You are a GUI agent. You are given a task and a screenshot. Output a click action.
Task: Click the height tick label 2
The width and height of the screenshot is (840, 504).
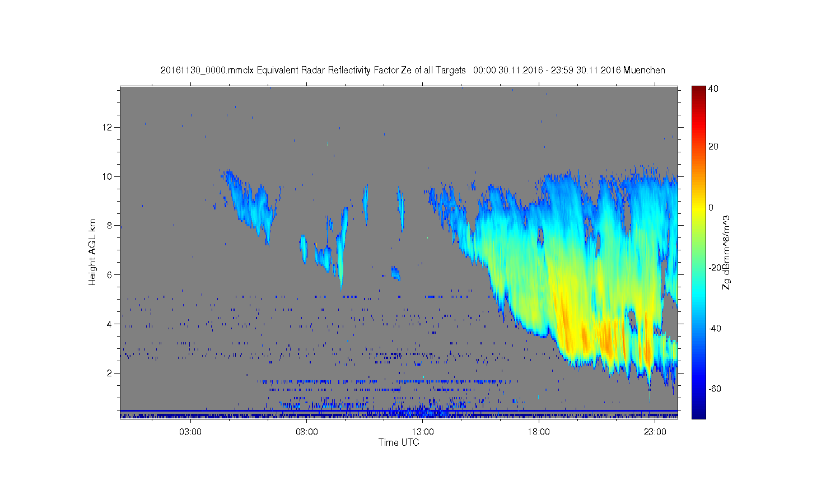pyautogui.click(x=110, y=374)
